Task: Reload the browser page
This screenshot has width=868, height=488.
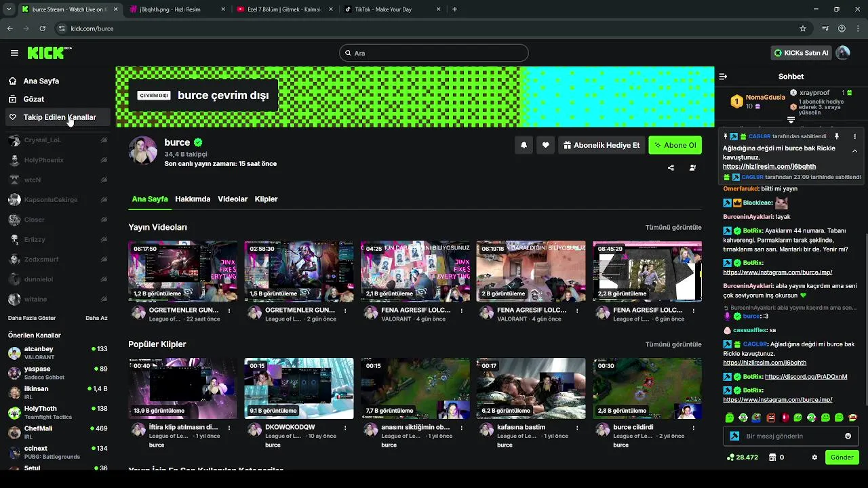Action: 42,28
